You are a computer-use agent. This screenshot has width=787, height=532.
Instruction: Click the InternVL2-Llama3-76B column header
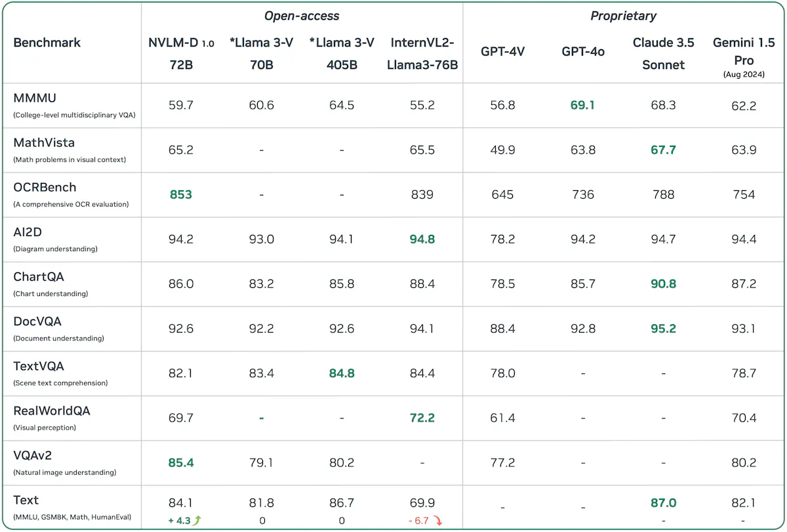click(x=422, y=53)
